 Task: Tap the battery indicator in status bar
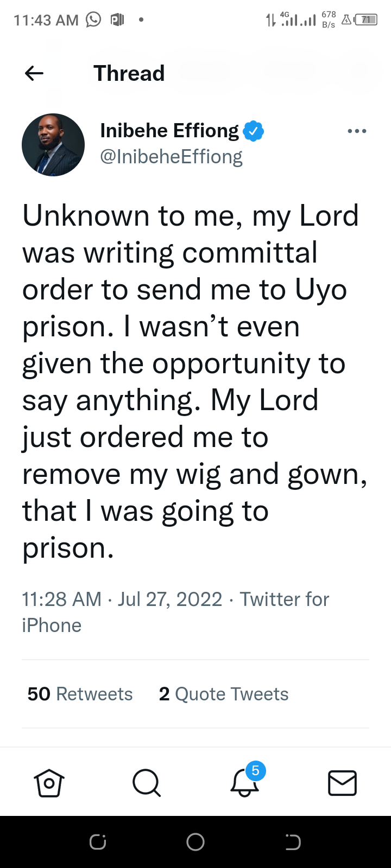tap(367, 20)
